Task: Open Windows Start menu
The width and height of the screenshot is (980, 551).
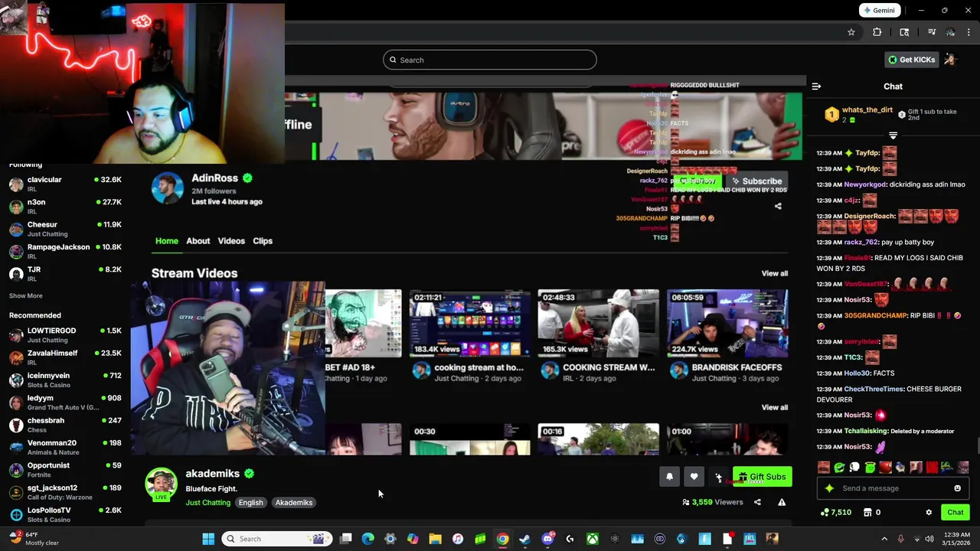Action: click(208, 539)
